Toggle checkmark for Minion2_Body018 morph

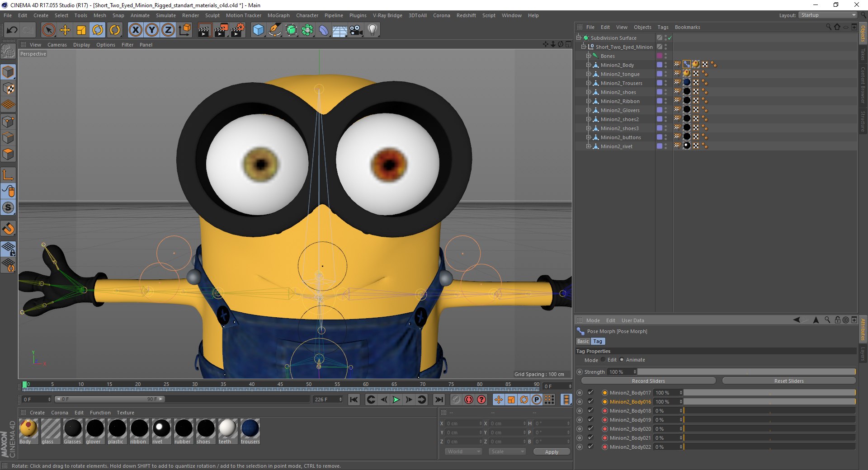pos(590,410)
